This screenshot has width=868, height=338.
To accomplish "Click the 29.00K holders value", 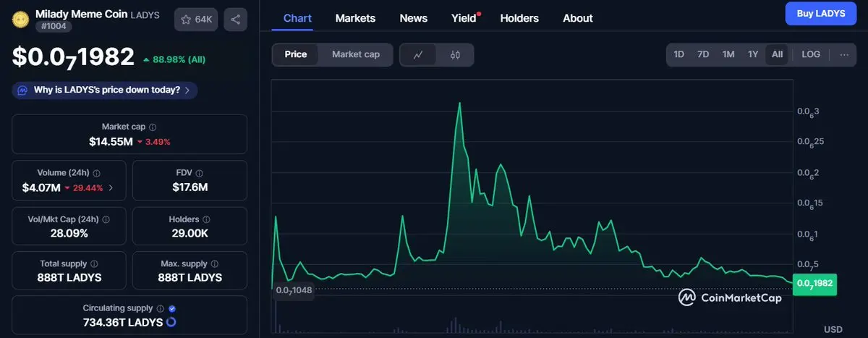I will coord(190,233).
